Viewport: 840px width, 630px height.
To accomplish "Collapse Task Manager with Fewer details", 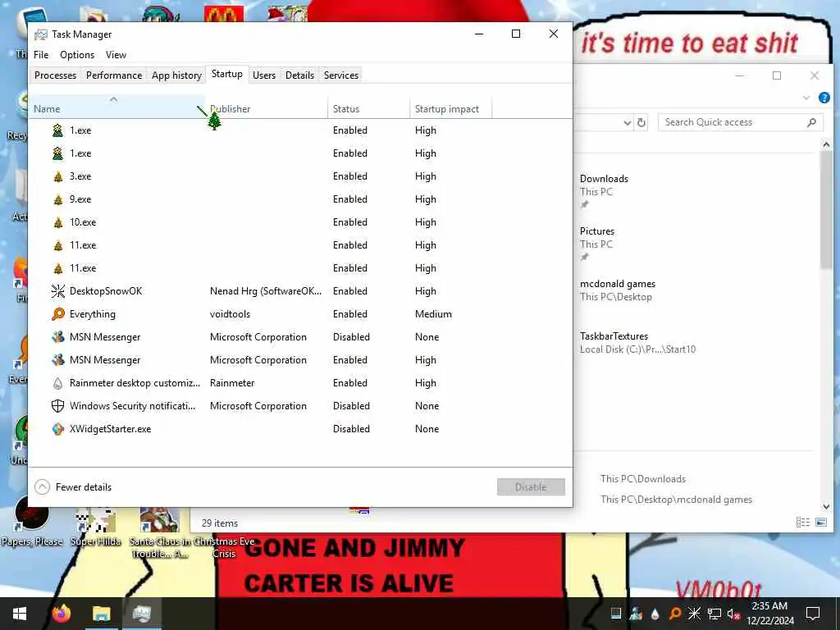I will 73,487.
